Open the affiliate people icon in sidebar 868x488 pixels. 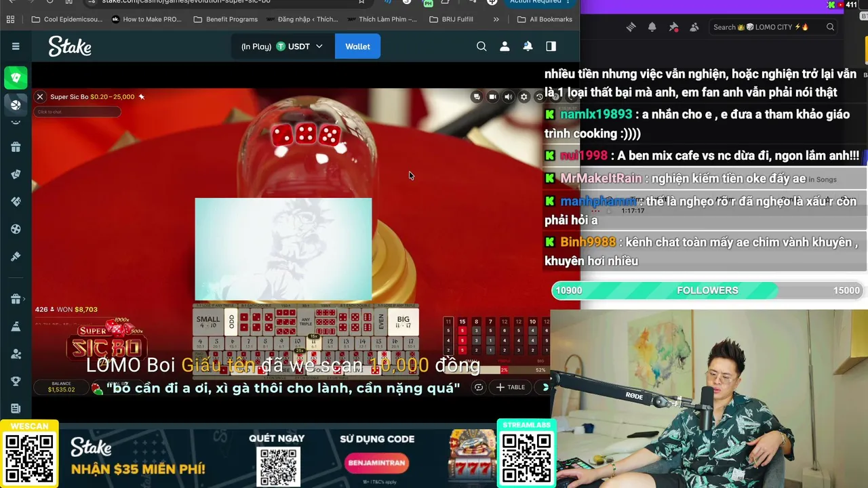16,354
